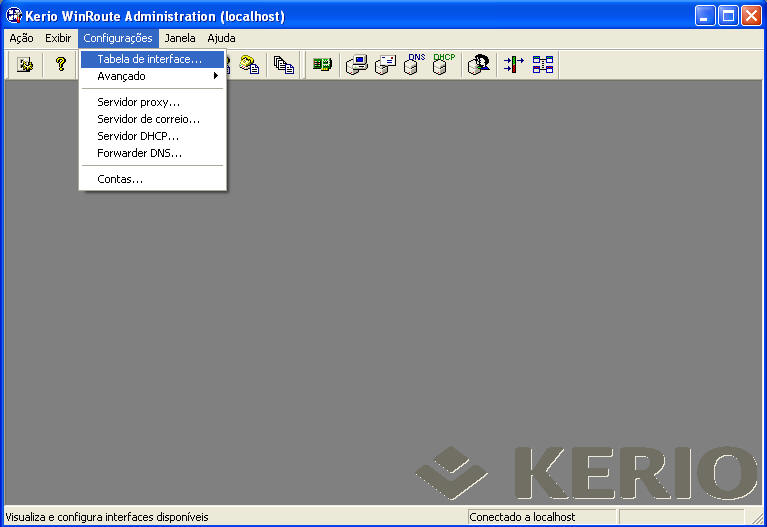Select 'Tabela de interface...' menu entry
Screen dimensions: 767x527
[x=149, y=59]
